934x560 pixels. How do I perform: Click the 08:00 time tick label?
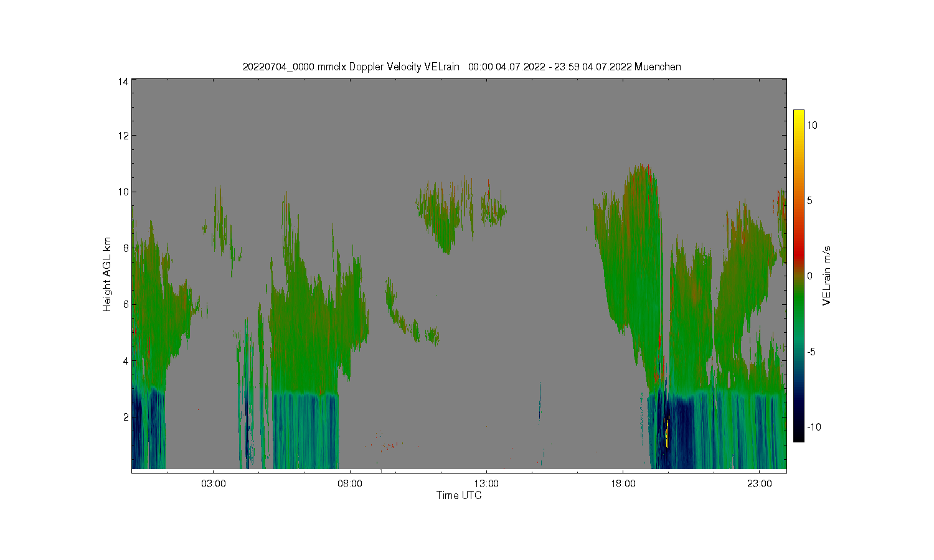[350, 484]
